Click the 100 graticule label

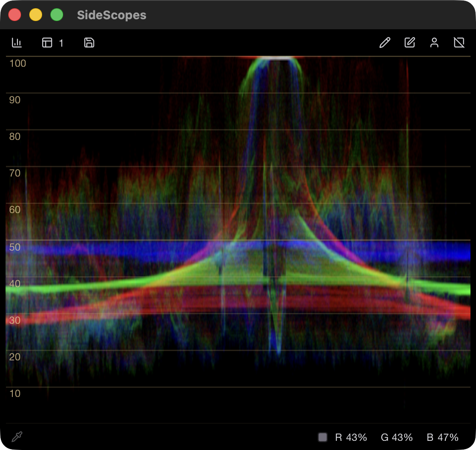pos(17,64)
